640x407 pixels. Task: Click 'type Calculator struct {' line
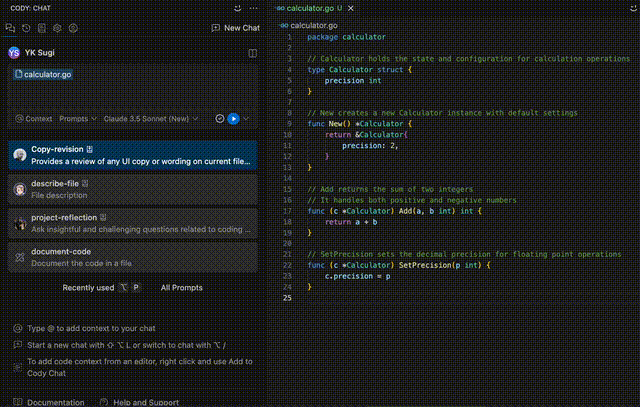(360, 70)
